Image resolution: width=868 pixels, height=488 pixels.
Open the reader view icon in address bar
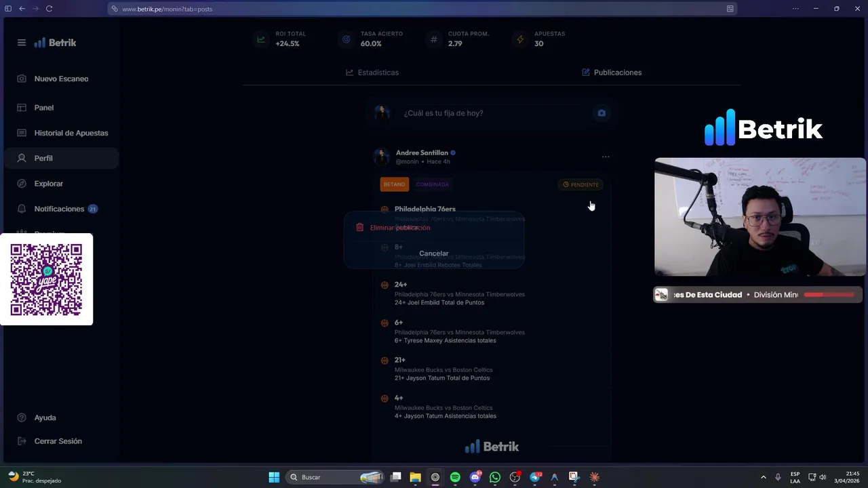[730, 9]
